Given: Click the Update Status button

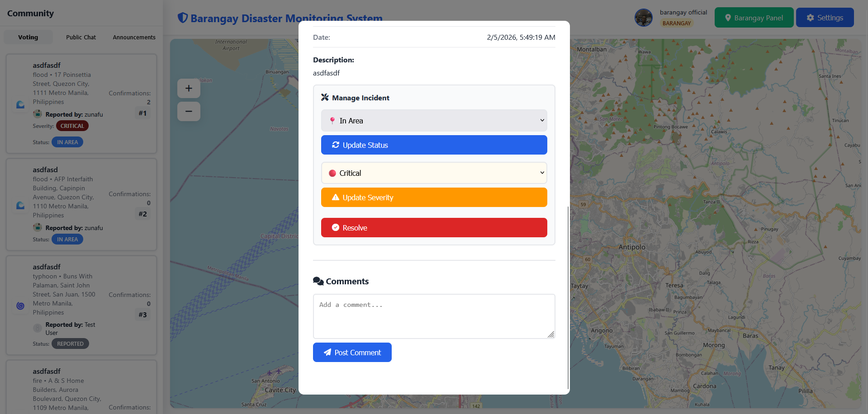Looking at the screenshot, I should 434,145.
